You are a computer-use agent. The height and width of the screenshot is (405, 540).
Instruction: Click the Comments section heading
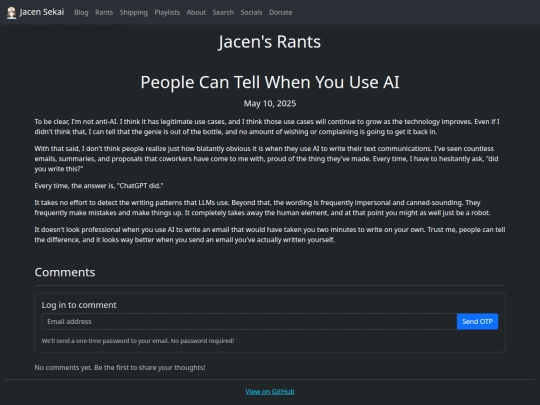coord(65,272)
